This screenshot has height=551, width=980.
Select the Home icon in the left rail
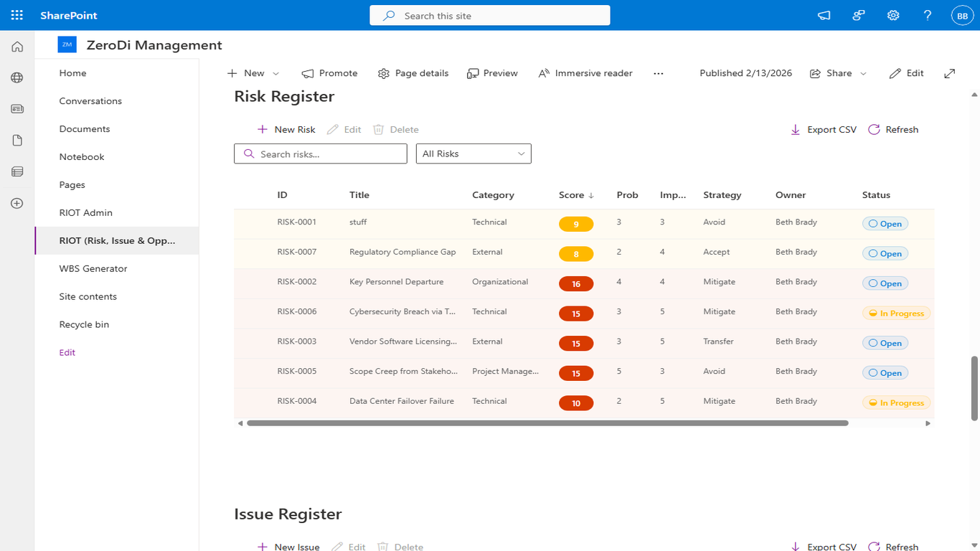coord(16,46)
